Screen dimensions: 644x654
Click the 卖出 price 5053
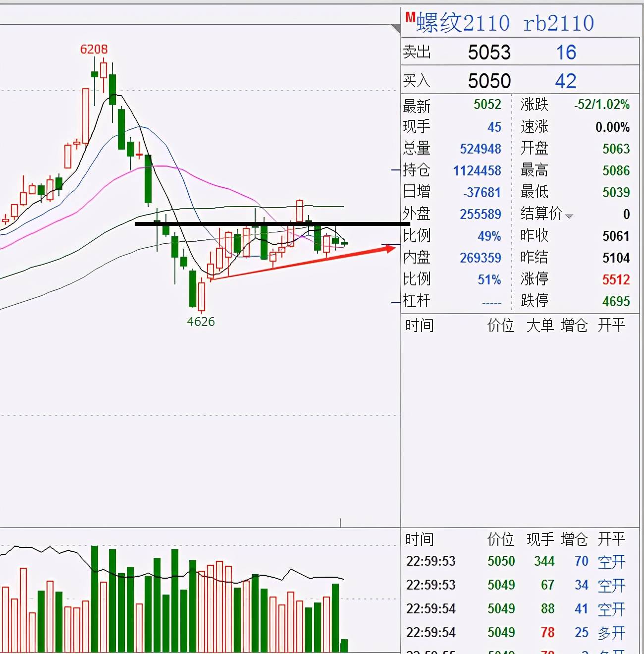tap(489, 53)
